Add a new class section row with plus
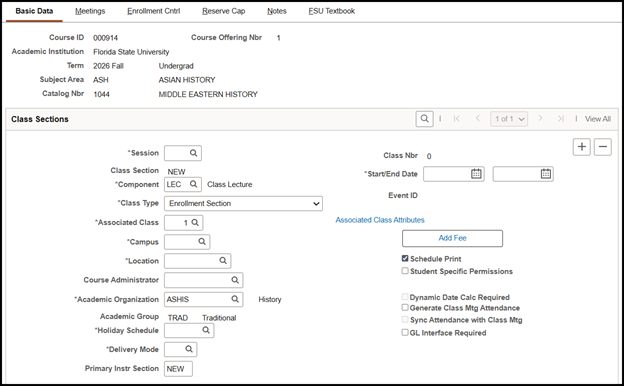Screen dimensions: 624x386 582,147
